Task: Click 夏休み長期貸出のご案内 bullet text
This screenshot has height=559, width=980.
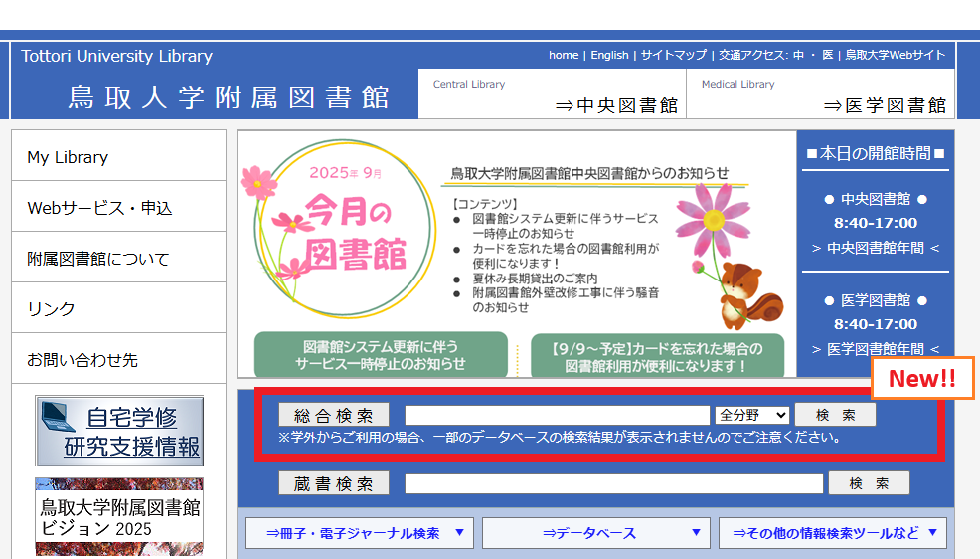Action: 535,279
